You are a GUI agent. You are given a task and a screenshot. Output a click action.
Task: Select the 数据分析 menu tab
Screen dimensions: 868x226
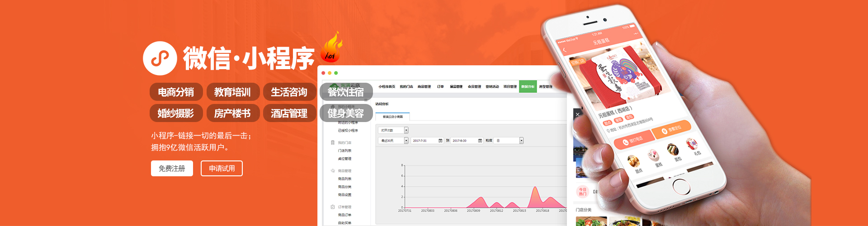click(528, 86)
